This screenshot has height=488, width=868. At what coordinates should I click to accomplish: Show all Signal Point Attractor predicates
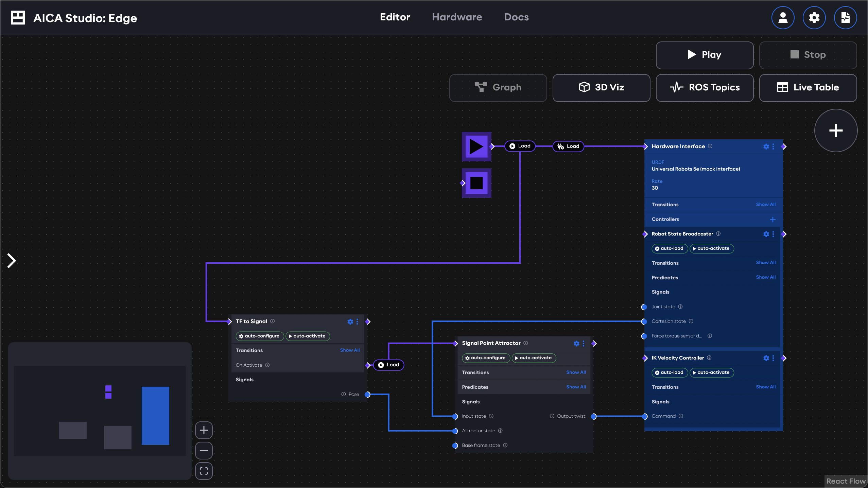click(x=576, y=387)
